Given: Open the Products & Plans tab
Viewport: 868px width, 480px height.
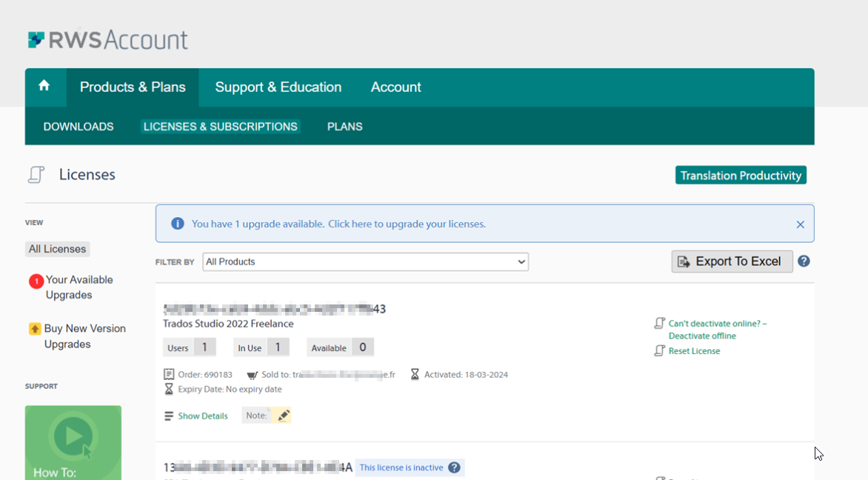Looking at the screenshot, I should tap(133, 87).
